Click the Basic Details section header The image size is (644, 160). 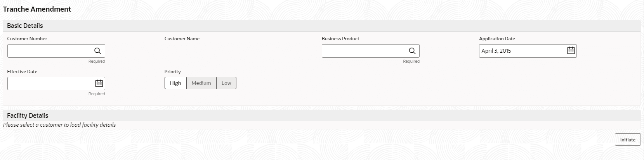click(x=25, y=26)
